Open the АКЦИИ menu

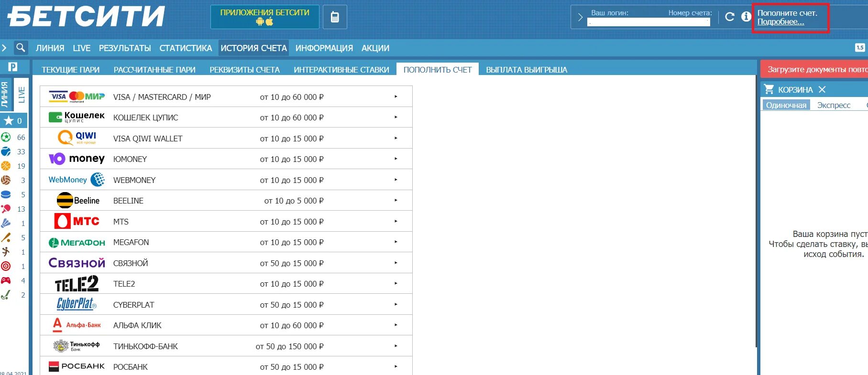375,48
